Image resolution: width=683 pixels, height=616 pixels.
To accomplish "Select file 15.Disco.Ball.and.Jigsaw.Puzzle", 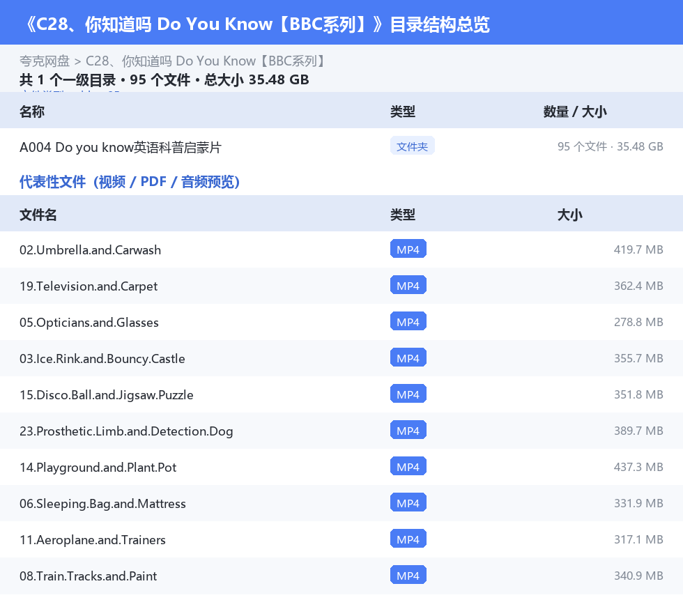I will [106, 394].
